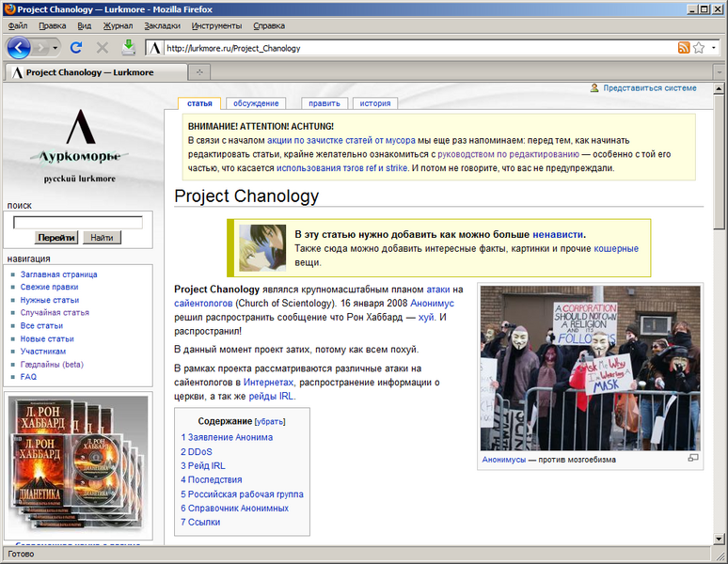
Task: Go back with the blue Back arrow
Action: (19, 47)
